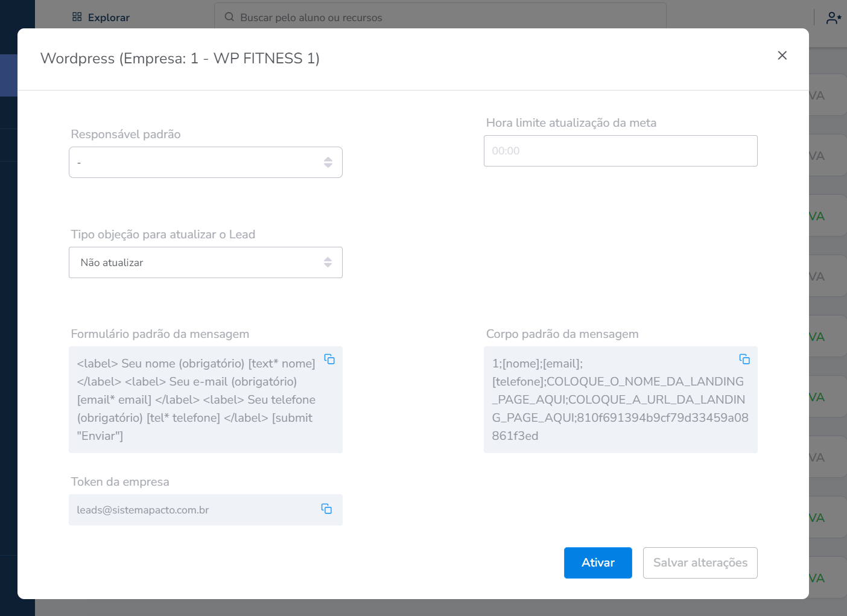Image resolution: width=847 pixels, height=616 pixels.
Task: Click the arrows in Responsável padrão select
Action: [x=328, y=162]
